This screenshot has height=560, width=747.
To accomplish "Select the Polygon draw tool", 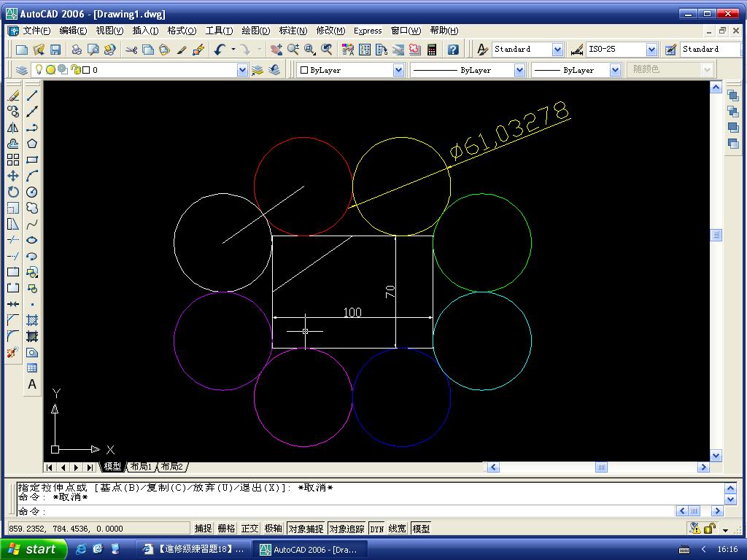I will coord(32,144).
